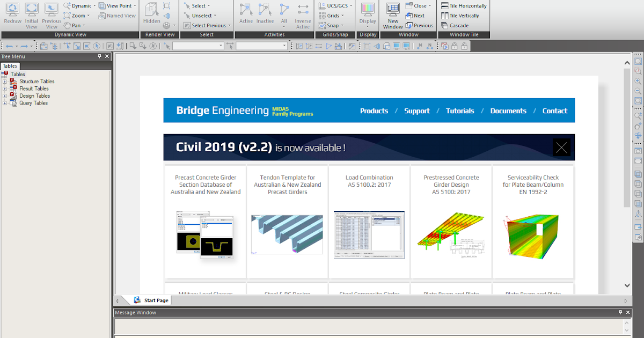Click the Next window button
The width and height of the screenshot is (644, 338).
pos(415,16)
